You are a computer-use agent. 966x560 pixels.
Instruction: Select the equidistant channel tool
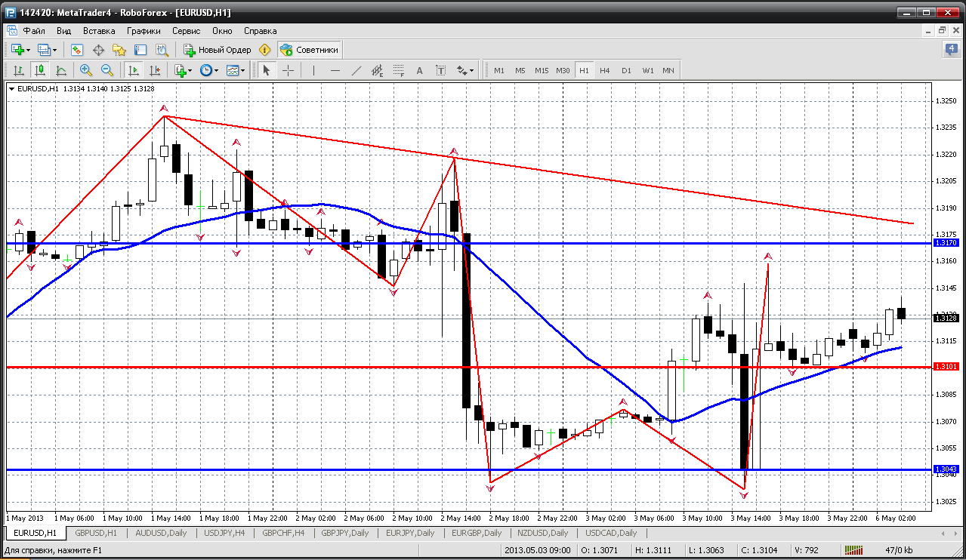coord(378,70)
